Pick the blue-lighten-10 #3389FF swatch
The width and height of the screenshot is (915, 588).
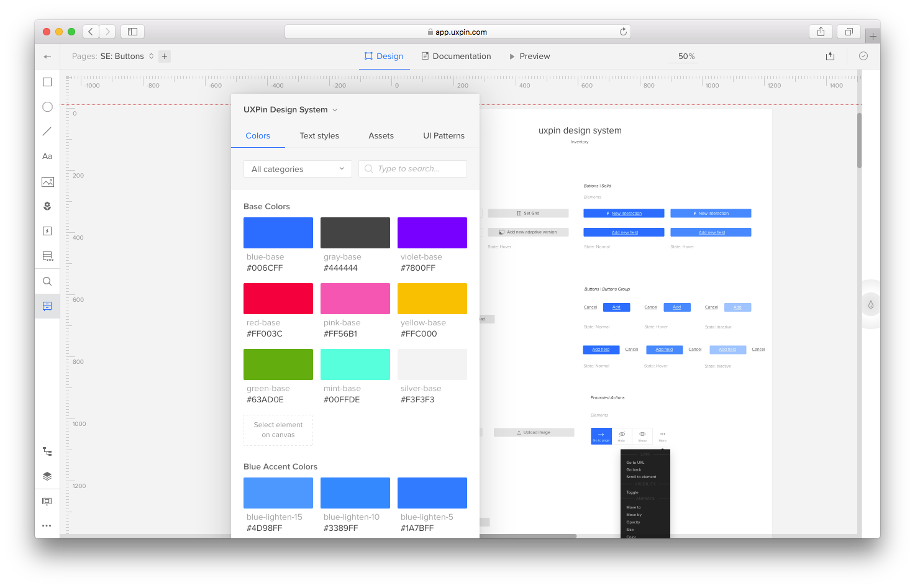[x=355, y=493]
